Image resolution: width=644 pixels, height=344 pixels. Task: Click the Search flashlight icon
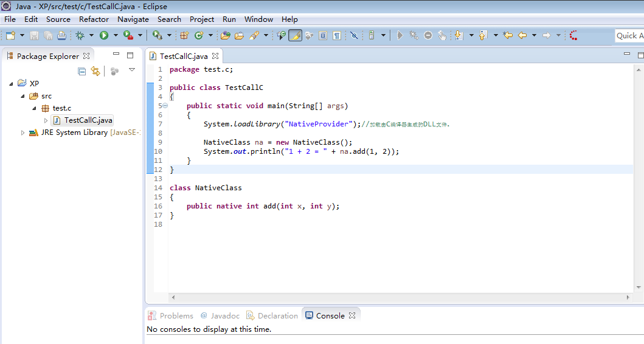[x=254, y=36]
